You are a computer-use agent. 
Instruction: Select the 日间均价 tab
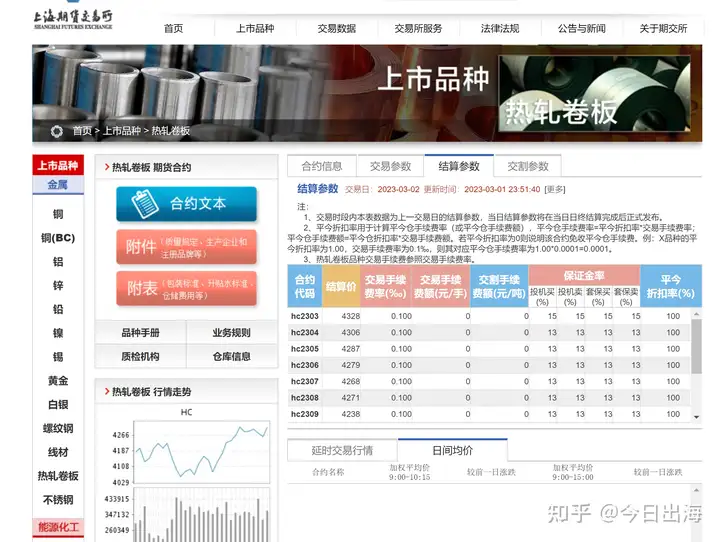click(453, 450)
